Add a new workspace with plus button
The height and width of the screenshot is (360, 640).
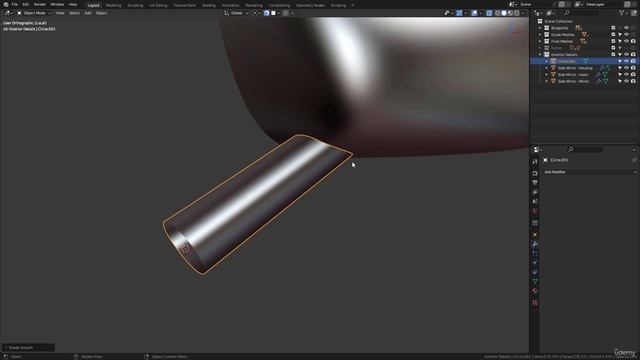click(x=353, y=5)
